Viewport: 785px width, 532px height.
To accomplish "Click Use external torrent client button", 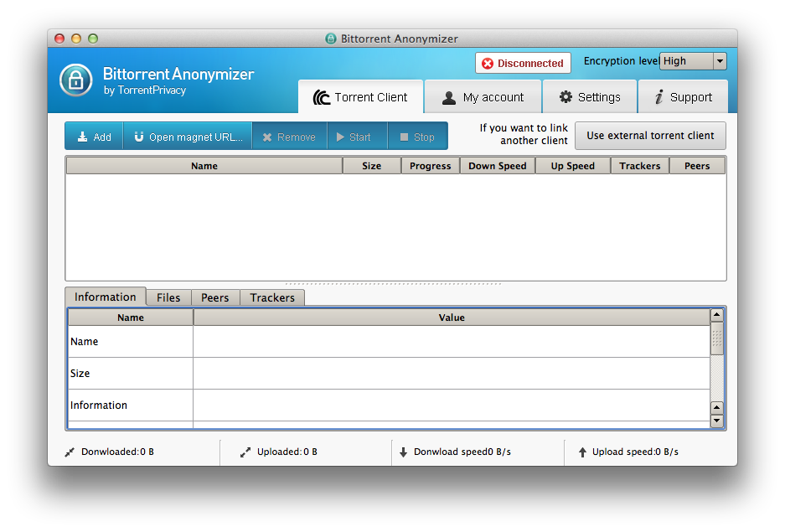I will tap(650, 136).
